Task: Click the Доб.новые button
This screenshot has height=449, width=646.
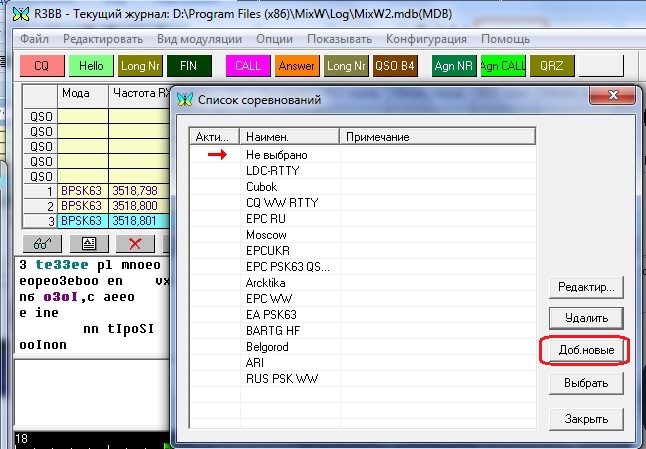Action: 585,351
